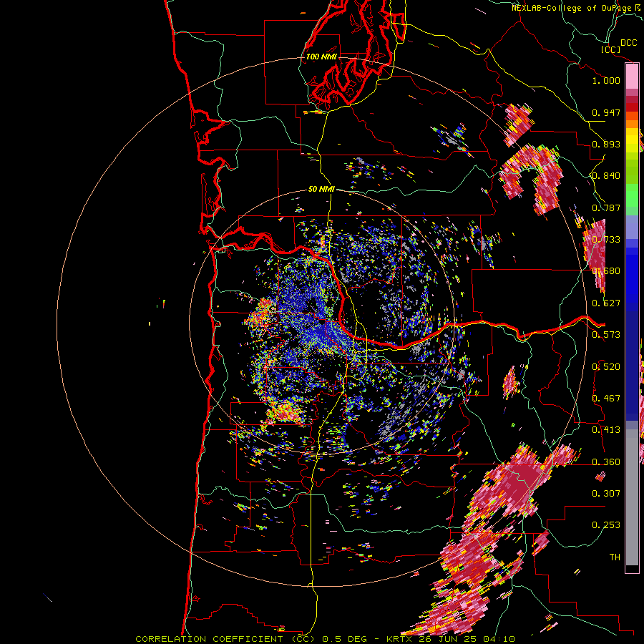
Task: Click the 1.000 value on the color scale
Action: coord(606,80)
